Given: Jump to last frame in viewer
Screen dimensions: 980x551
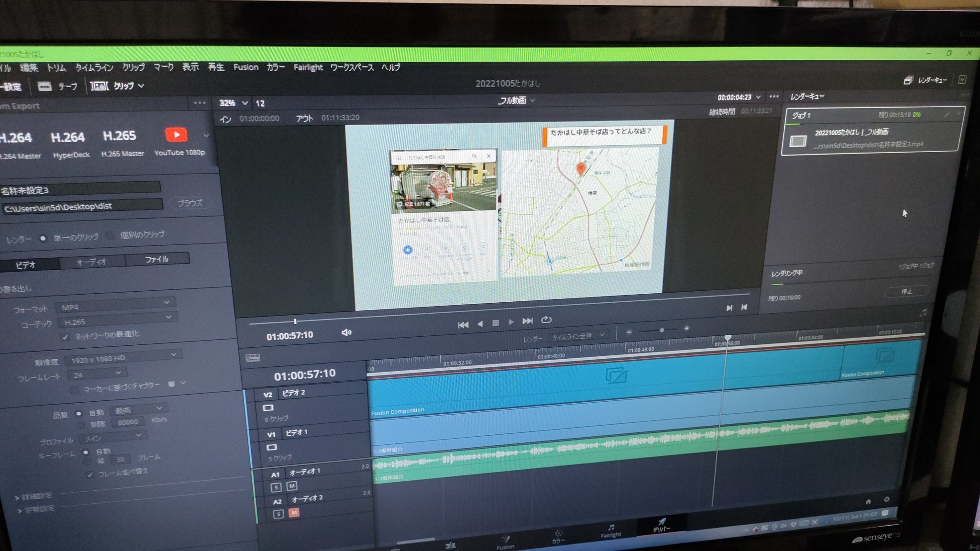Looking at the screenshot, I should 527,321.
